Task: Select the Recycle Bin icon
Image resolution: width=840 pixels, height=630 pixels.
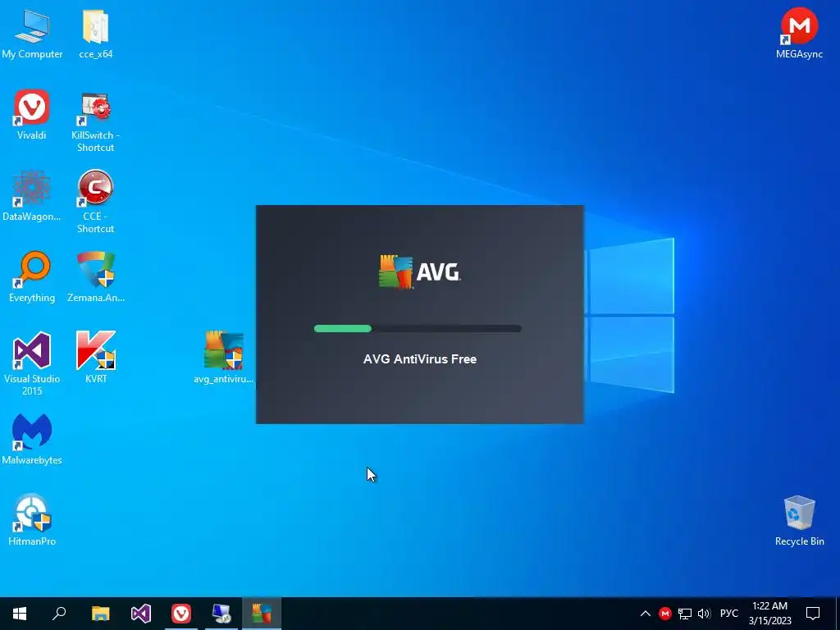Action: tap(799, 520)
